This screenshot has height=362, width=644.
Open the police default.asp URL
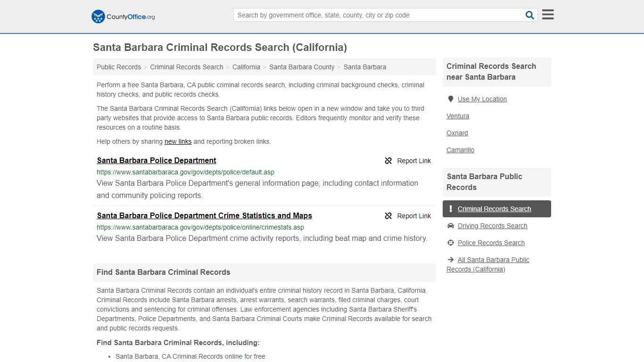point(185,172)
